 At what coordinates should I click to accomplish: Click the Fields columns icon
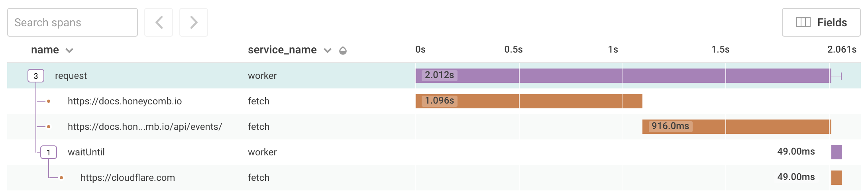pos(803,22)
